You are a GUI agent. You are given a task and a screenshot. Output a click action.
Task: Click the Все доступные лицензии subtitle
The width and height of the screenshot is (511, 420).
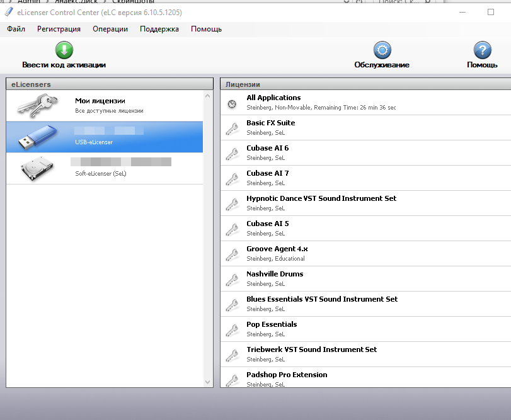pos(109,111)
